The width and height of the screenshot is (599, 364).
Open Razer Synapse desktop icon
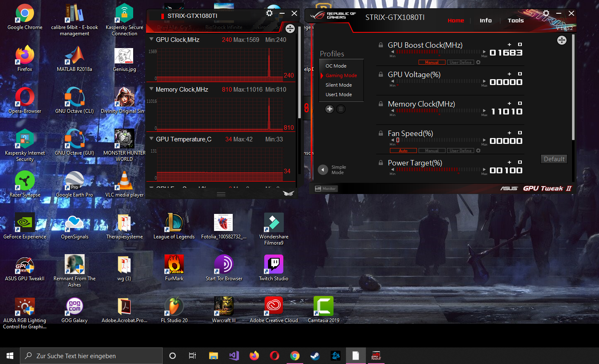coord(25,184)
